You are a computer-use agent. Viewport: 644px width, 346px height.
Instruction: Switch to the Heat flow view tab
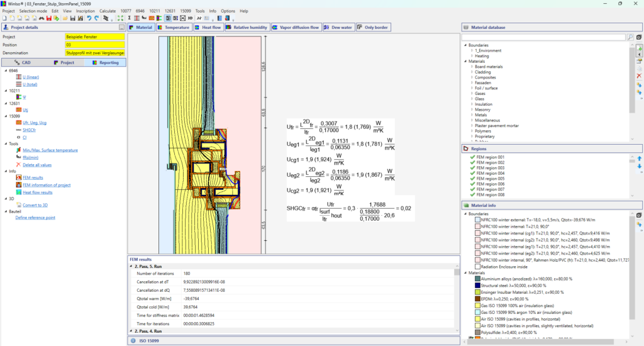[208, 27]
